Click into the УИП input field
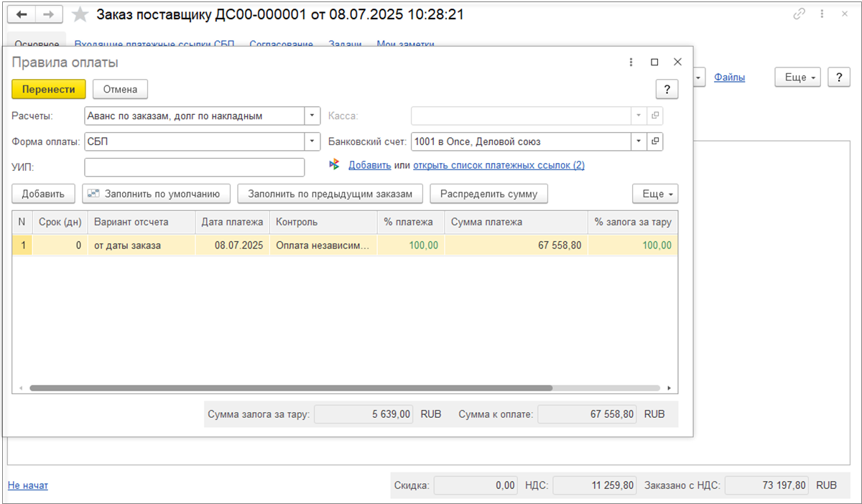Screen dimensions: 862x504 [195, 167]
